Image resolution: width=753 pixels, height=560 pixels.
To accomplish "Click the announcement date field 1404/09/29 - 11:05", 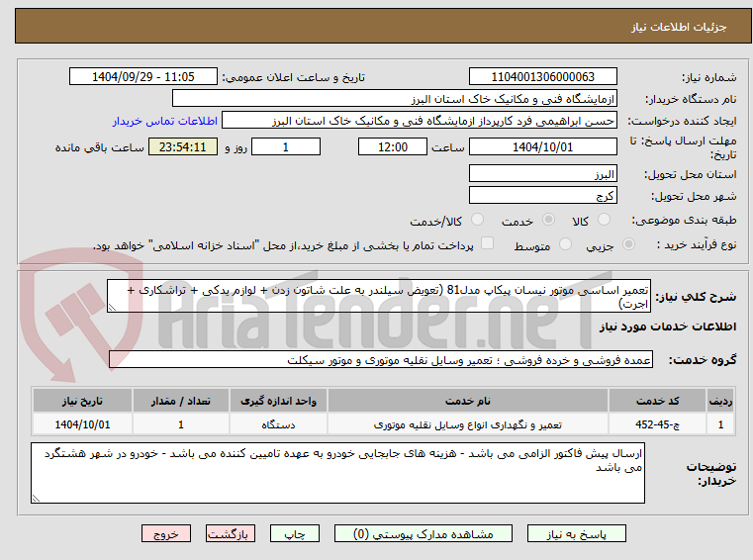I will 143,77.
